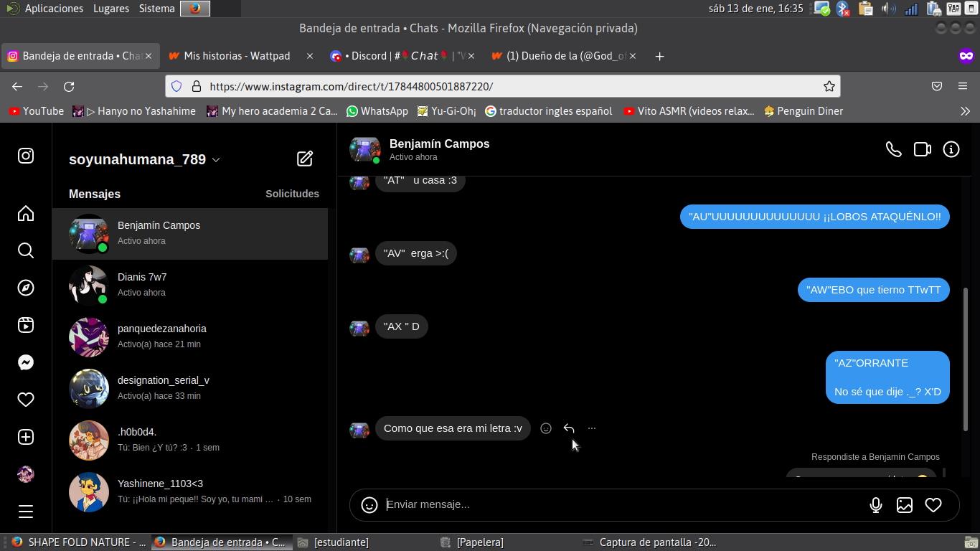Save to Pocket from the toolbar
This screenshot has width=980, height=551.
click(937, 86)
